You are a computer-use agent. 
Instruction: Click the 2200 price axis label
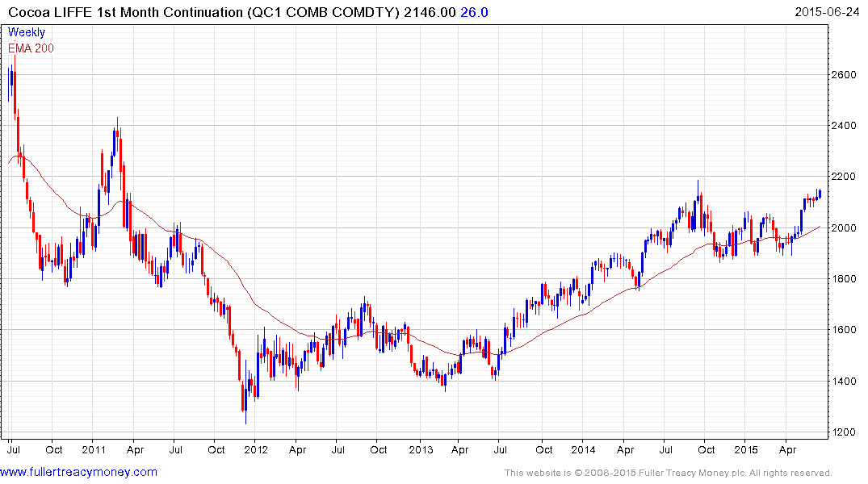click(x=846, y=177)
